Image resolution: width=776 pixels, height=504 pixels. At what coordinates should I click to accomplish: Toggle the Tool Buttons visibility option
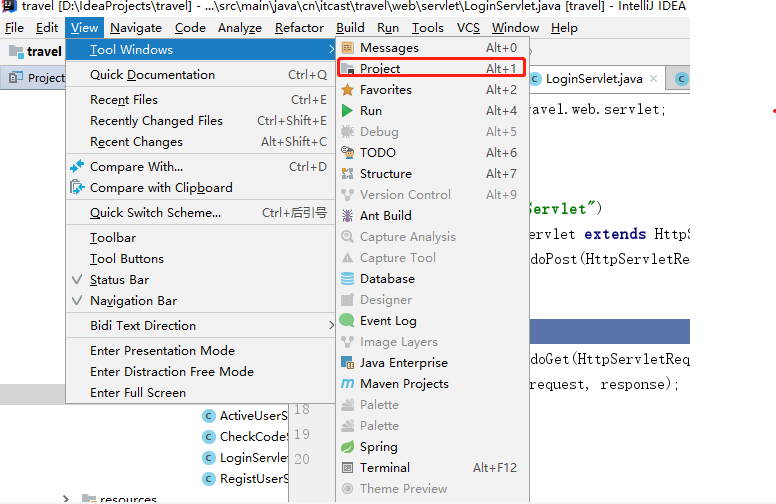click(x=200, y=258)
